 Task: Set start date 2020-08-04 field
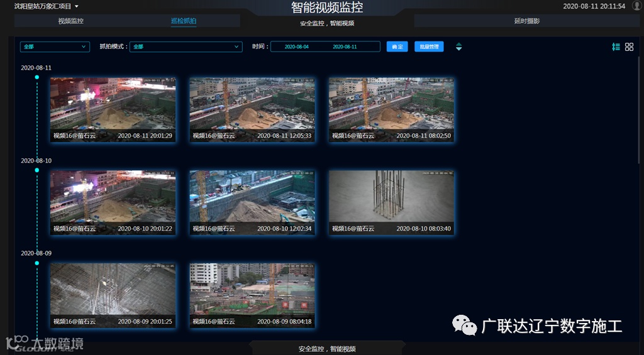coord(297,46)
